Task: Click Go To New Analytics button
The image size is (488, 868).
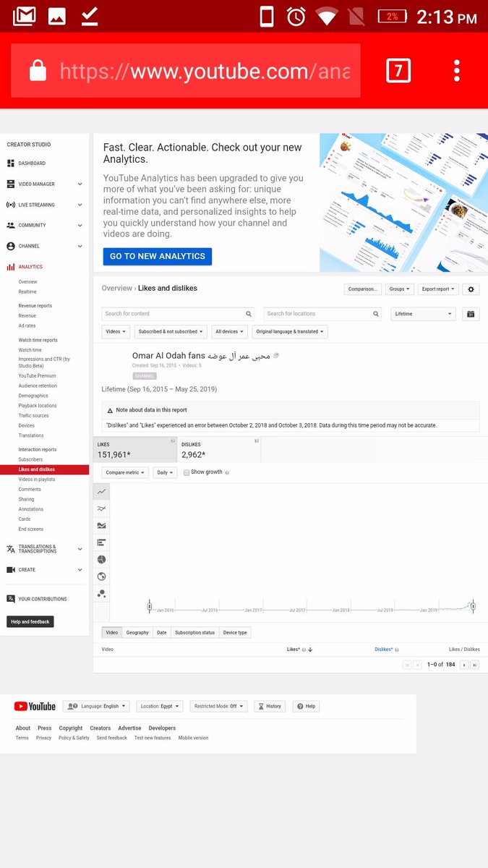Action: tap(158, 256)
